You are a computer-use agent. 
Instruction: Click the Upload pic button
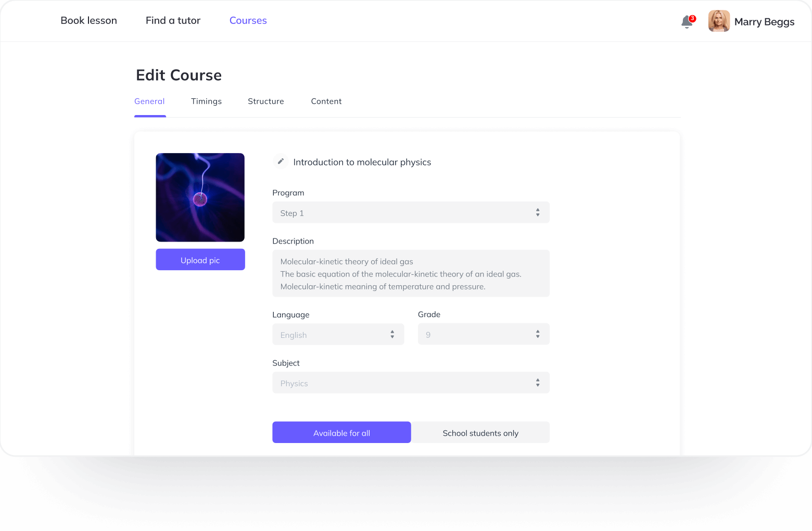[x=200, y=259]
